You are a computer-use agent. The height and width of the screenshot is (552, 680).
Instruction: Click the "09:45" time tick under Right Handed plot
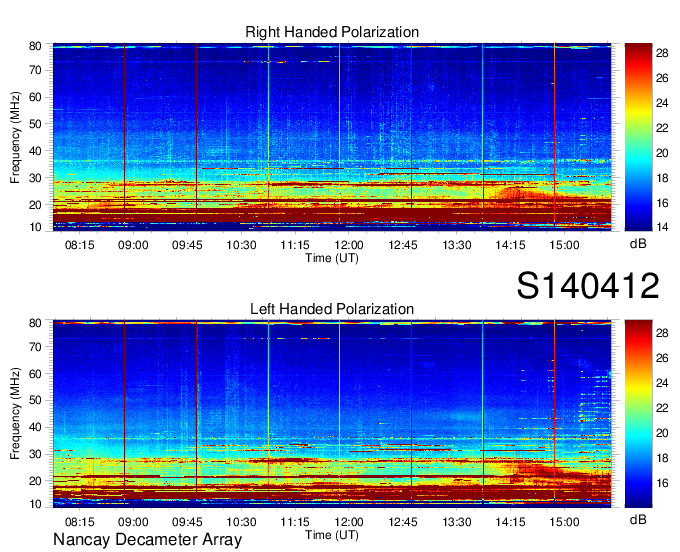187,245
